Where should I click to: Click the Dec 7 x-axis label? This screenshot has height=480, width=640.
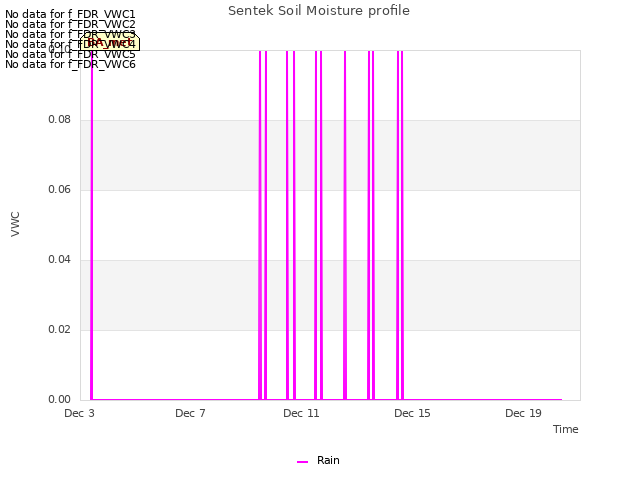coord(190,413)
